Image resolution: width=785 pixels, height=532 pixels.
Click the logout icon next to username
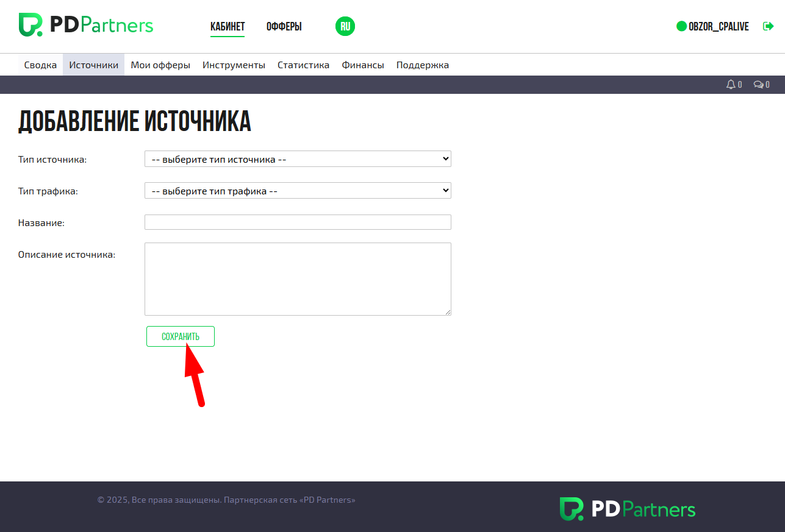point(769,26)
